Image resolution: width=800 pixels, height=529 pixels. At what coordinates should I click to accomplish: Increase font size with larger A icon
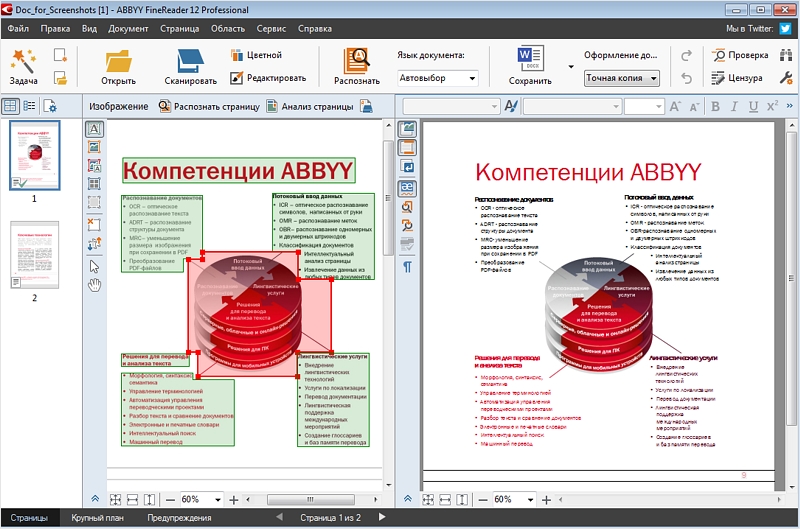[x=675, y=106]
